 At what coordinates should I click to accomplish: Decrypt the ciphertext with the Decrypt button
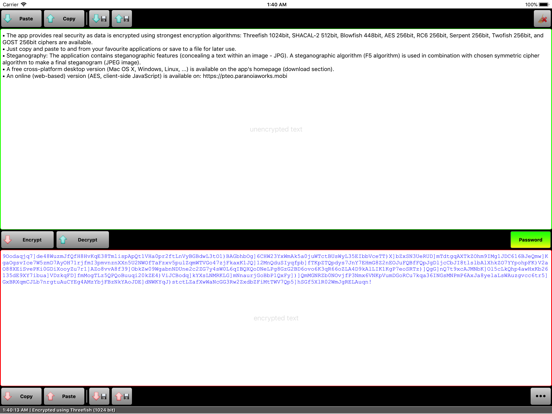pos(82,240)
